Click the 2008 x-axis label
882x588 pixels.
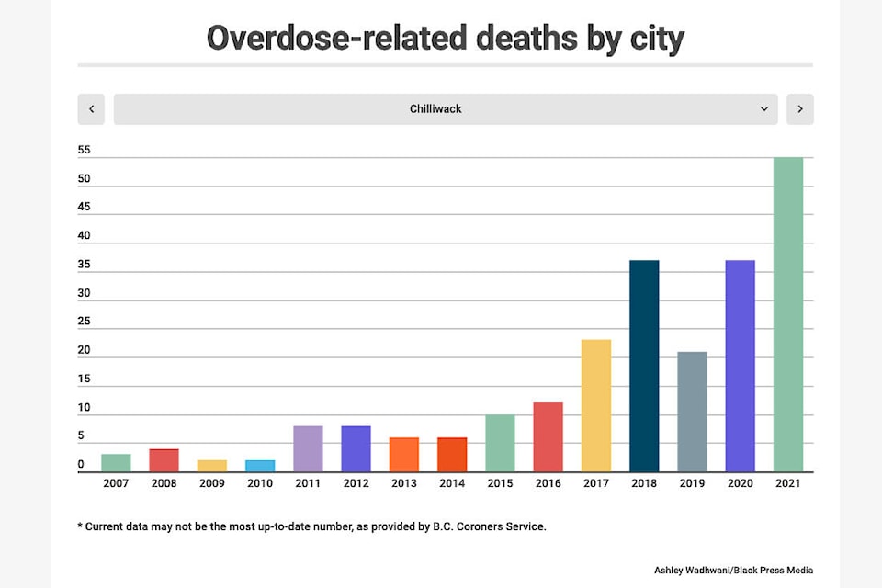[164, 483]
